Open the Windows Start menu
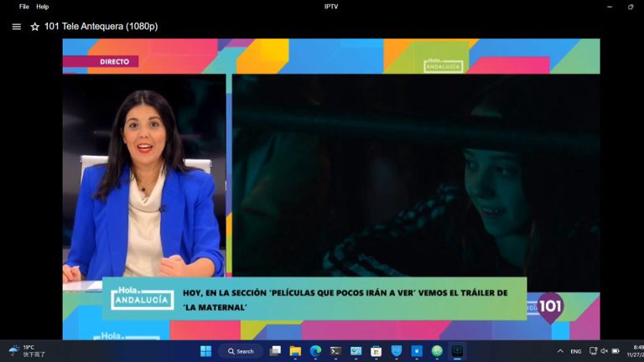Image resolution: width=644 pixels, height=362 pixels. [x=205, y=351]
